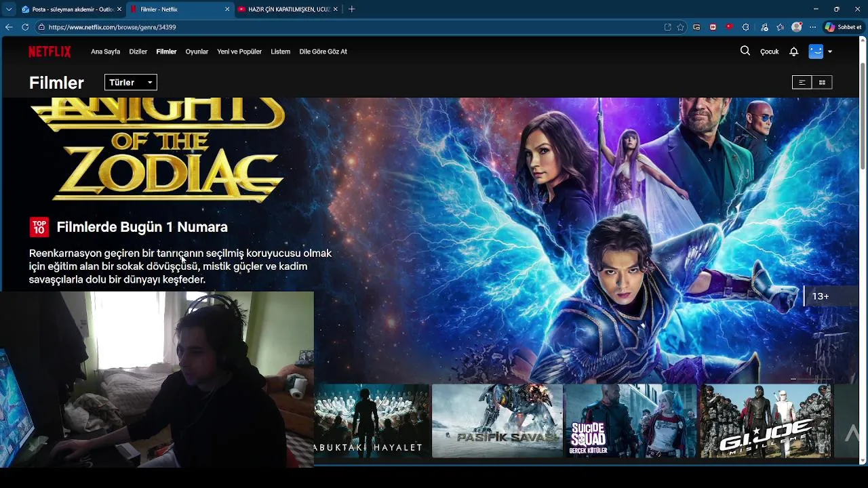Open browser tab list chevron
The height and width of the screenshot is (488, 868).
point(9,9)
